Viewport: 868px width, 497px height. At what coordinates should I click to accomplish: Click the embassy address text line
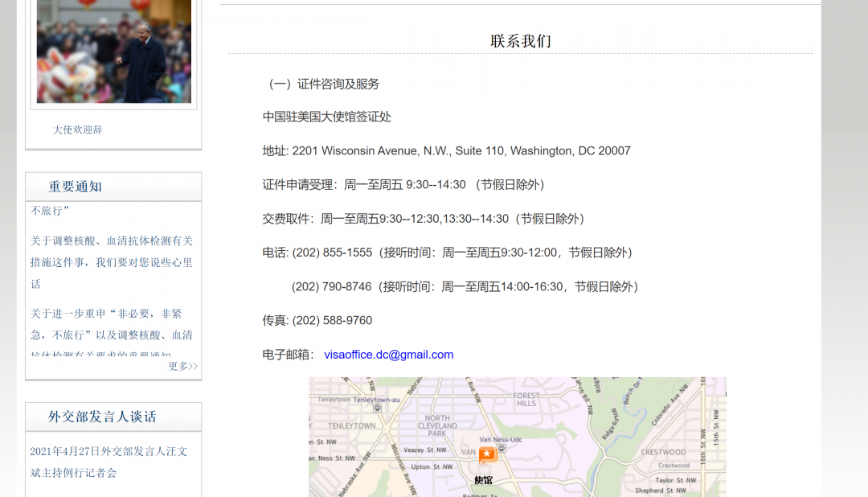pyautogui.click(x=446, y=150)
